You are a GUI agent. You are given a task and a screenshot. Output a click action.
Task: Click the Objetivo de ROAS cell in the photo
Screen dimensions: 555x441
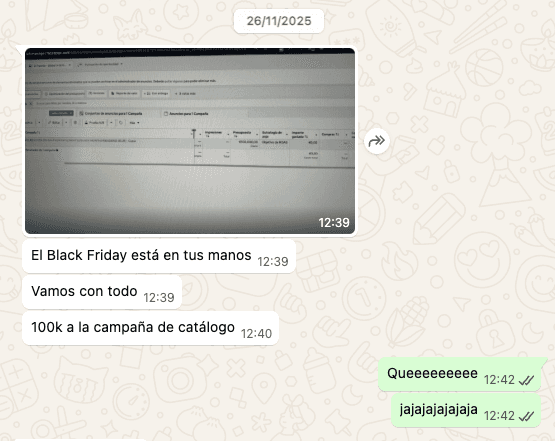[275, 143]
